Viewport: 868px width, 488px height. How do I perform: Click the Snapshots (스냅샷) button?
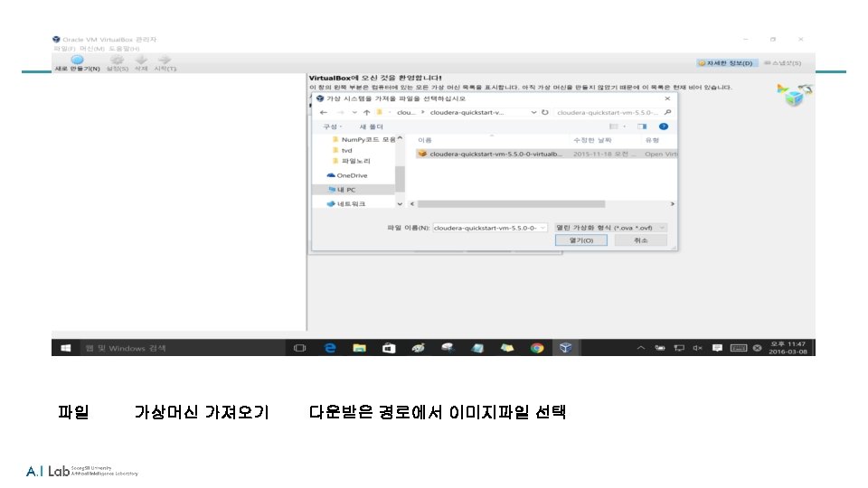click(782, 63)
